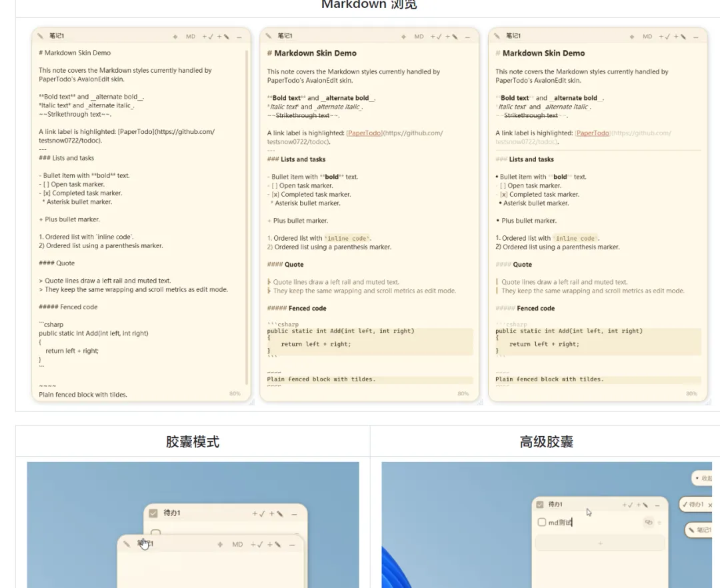
Task: Check the md测试 todo checkbox
Action: pos(542,523)
